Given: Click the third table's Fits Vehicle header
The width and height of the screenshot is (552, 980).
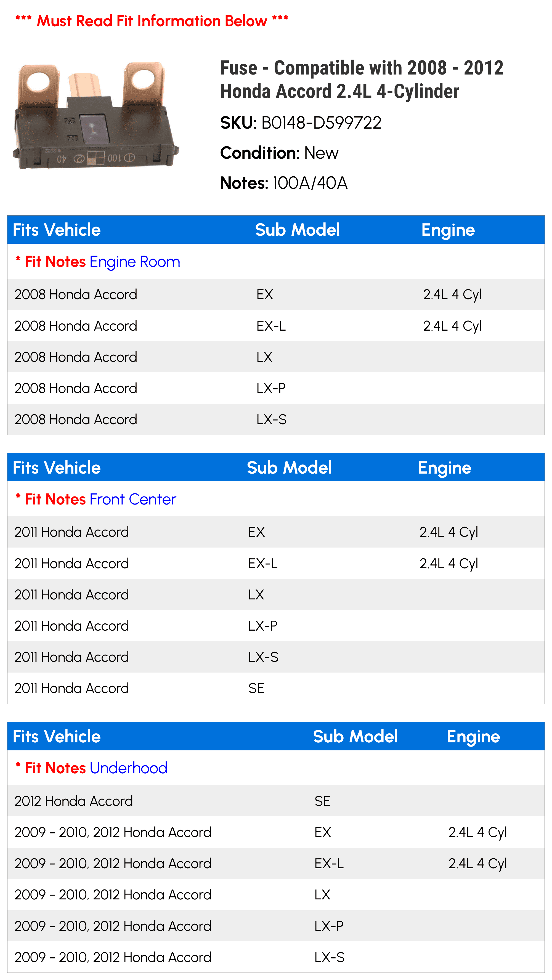Looking at the screenshot, I should [x=57, y=737].
